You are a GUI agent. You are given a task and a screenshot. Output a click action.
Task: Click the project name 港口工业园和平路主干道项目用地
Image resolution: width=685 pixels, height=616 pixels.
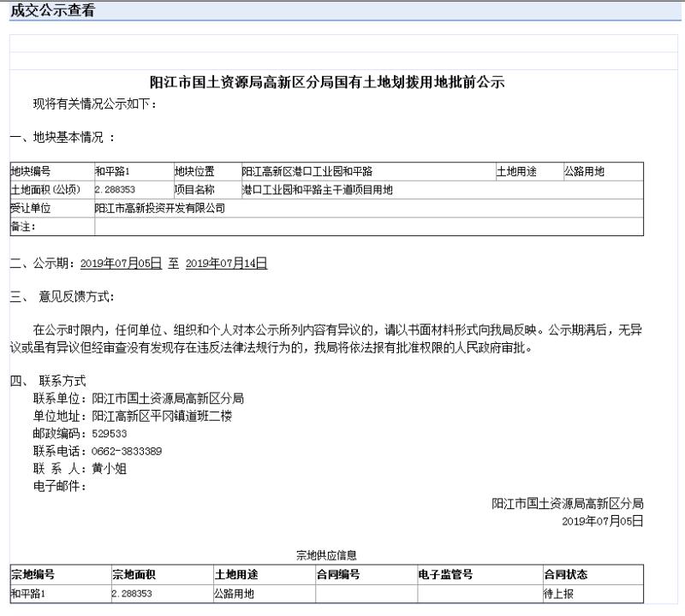tap(318, 190)
